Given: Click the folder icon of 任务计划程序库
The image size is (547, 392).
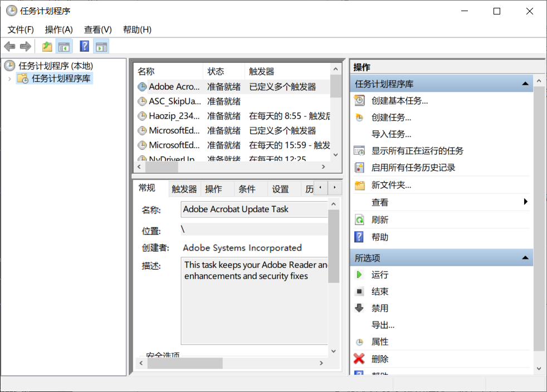Looking at the screenshot, I should point(23,79).
